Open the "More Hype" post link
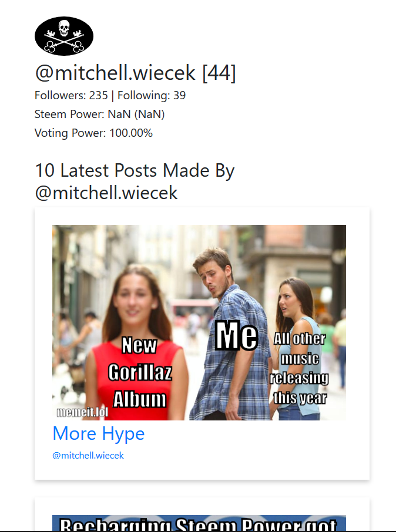 click(x=99, y=433)
